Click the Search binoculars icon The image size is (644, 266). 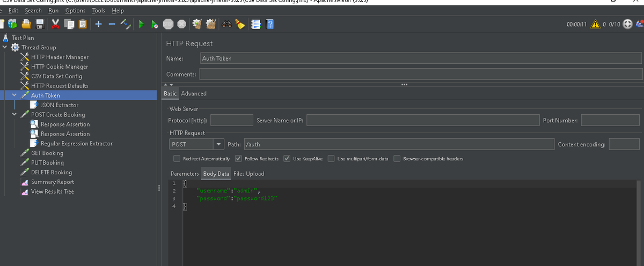(x=226, y=24)
